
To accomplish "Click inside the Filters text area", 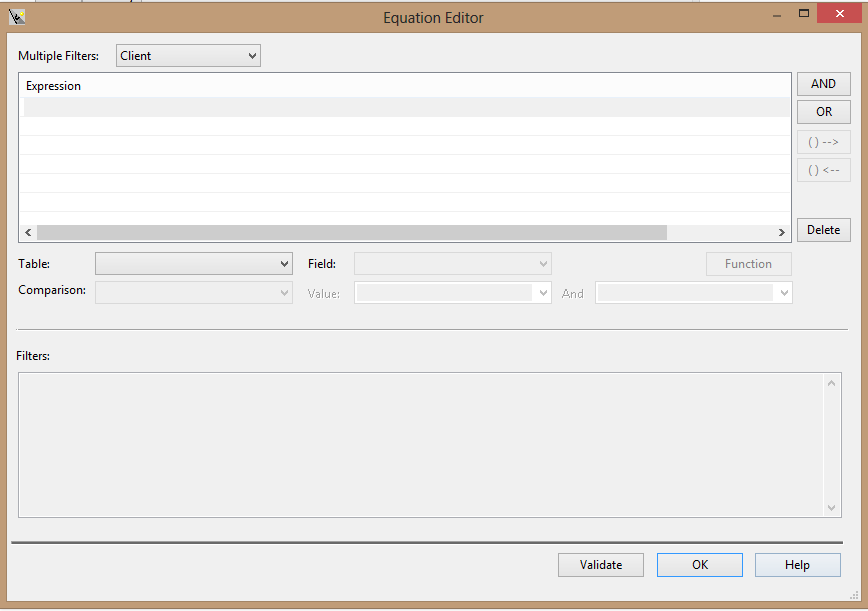I will tap(420, 445).
